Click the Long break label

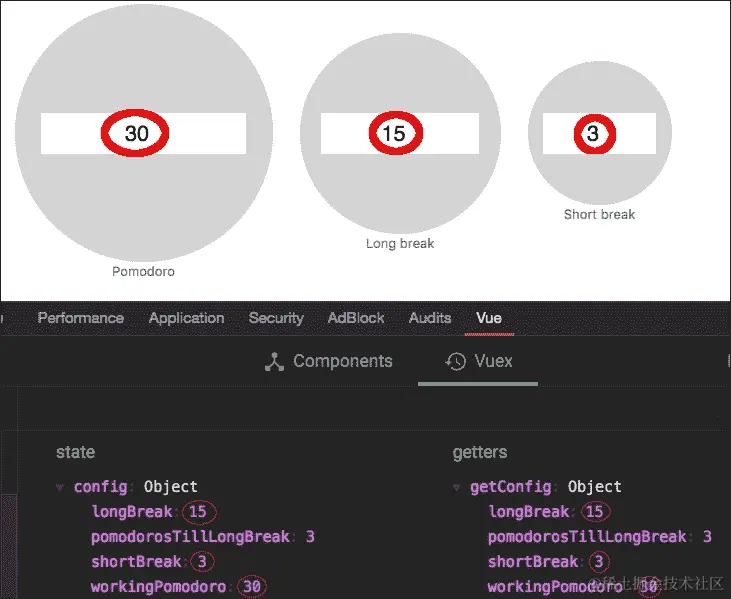click(x=400, y=243)
